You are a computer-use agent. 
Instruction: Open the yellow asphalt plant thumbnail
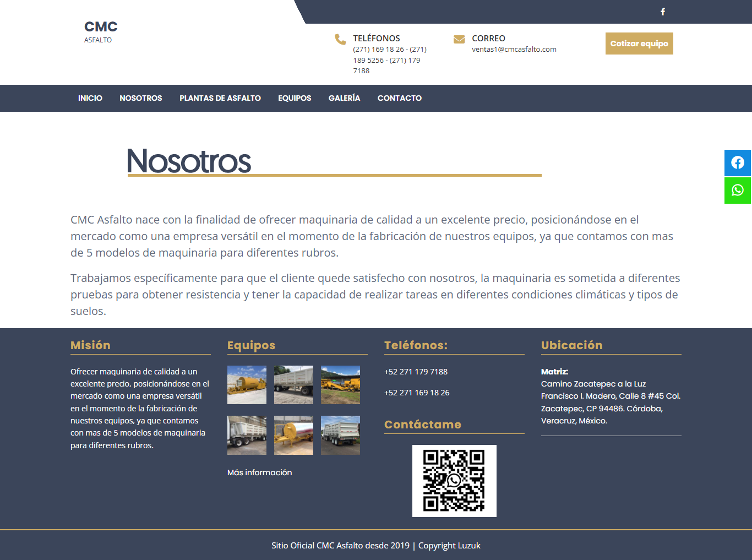coord(340,385)
